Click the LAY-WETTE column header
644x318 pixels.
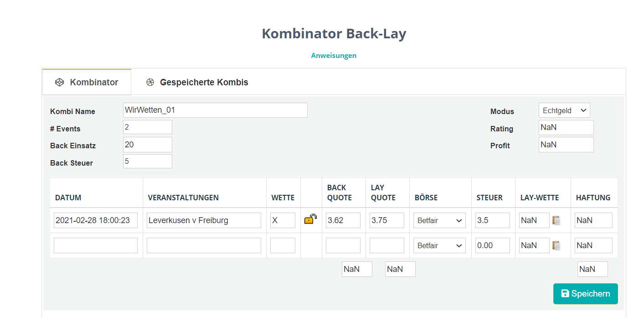539,198
